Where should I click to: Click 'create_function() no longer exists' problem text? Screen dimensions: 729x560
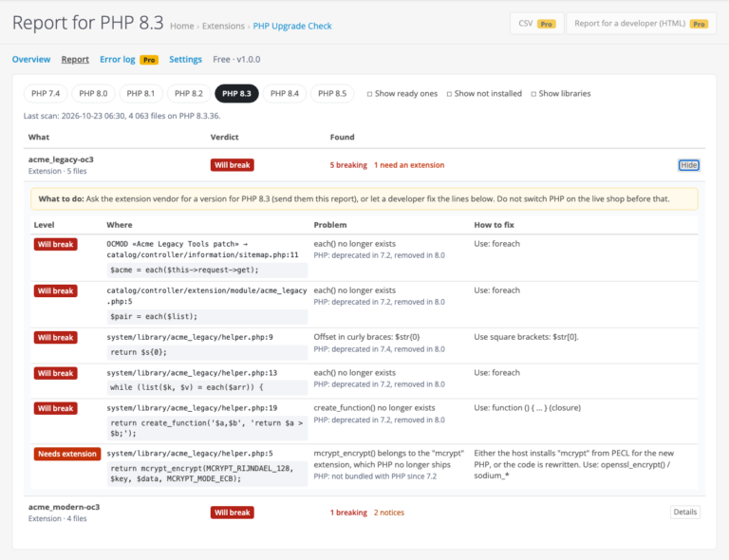[x=374, y=407]
